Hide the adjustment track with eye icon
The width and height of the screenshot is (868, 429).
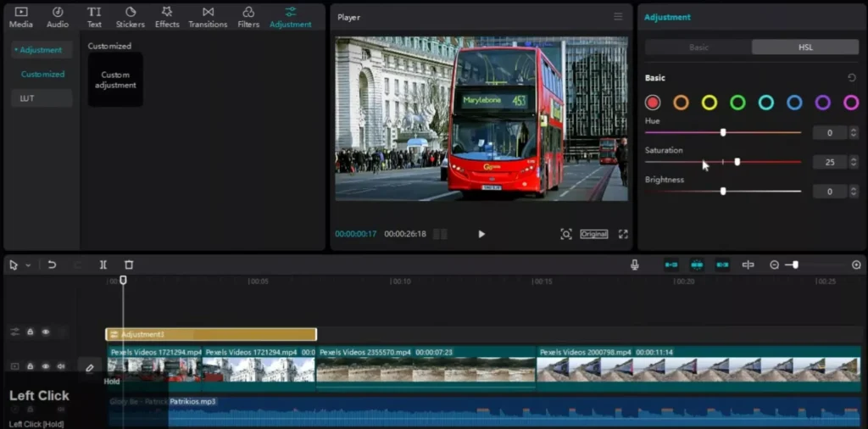click(46, 332)
